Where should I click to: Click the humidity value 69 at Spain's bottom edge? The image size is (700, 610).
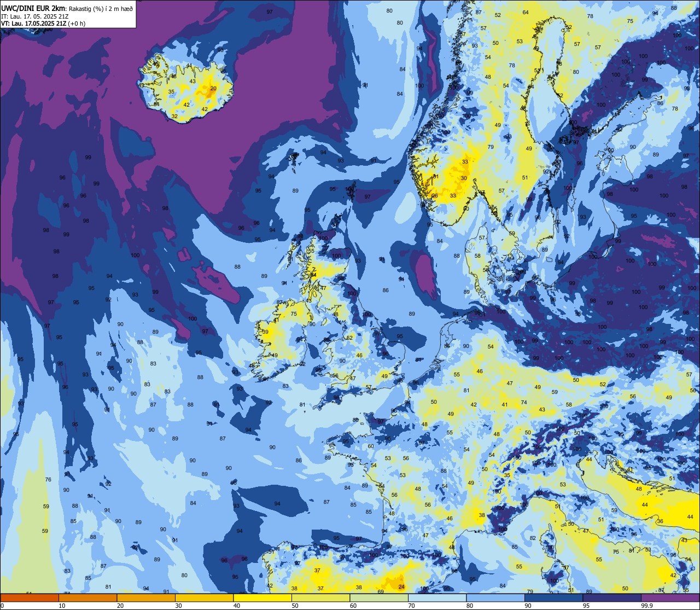point(381,592)
